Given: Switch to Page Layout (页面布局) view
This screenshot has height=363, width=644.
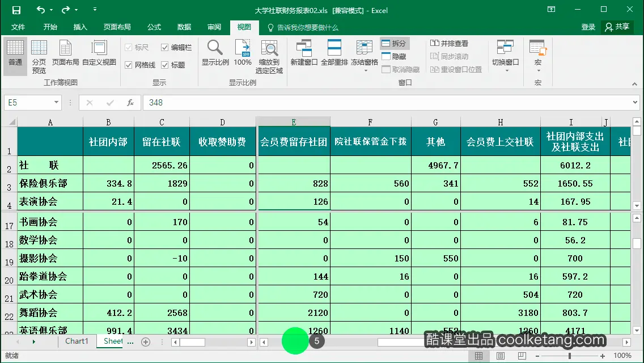Looking at the screenshot, I should 65,53.
